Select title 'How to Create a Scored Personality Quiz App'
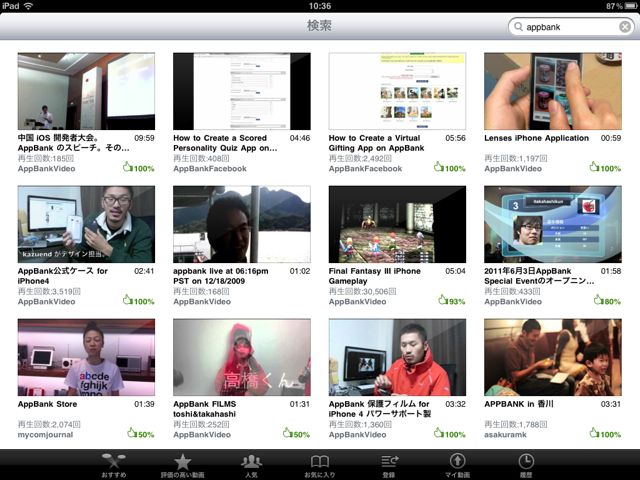This screenshot has width=640, height=480. click(x=225, y=143)
